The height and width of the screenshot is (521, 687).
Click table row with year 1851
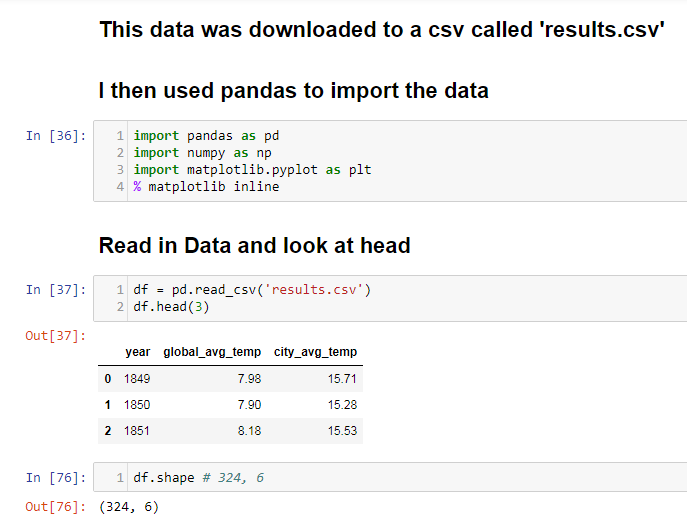click(230, 431)
